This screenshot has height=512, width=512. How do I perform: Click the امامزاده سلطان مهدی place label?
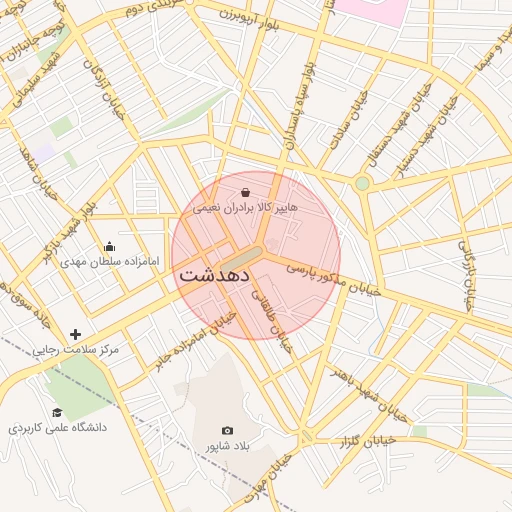pos(110,261)
